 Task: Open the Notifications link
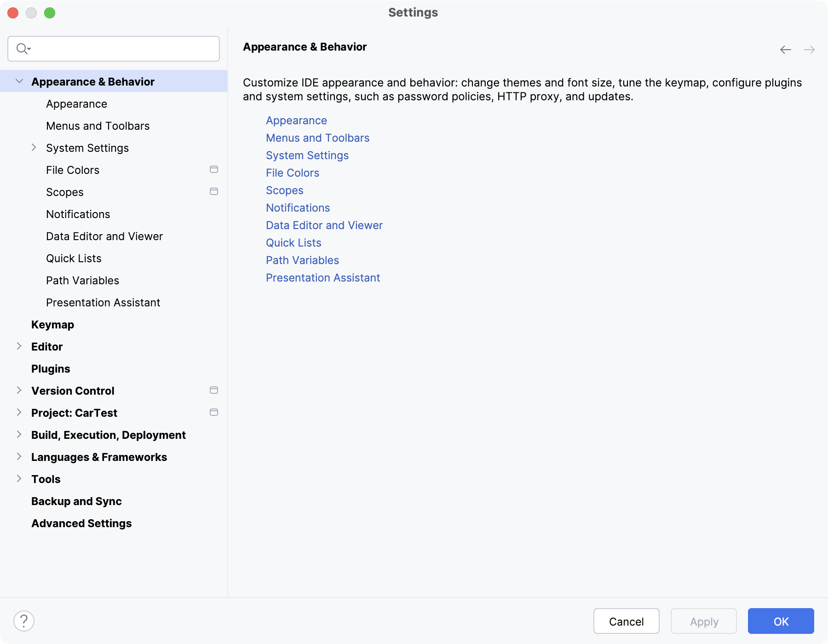pyautogui.click(x=298, y=207)
